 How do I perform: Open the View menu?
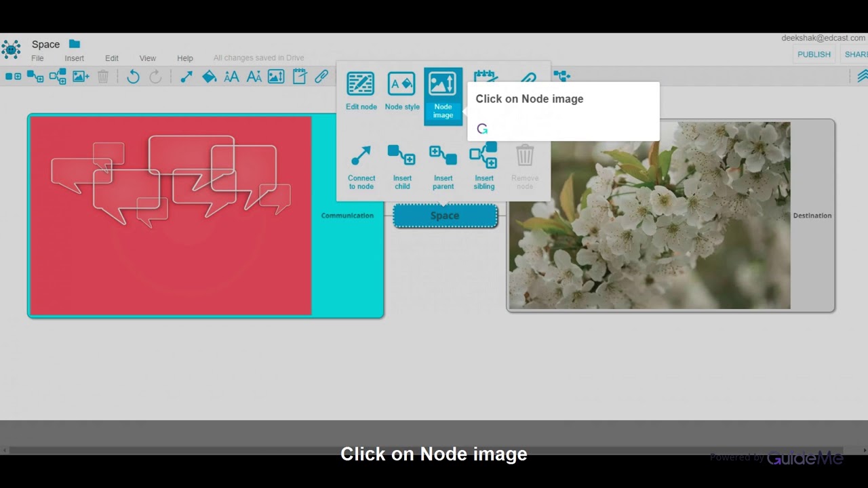coord(148,58)
